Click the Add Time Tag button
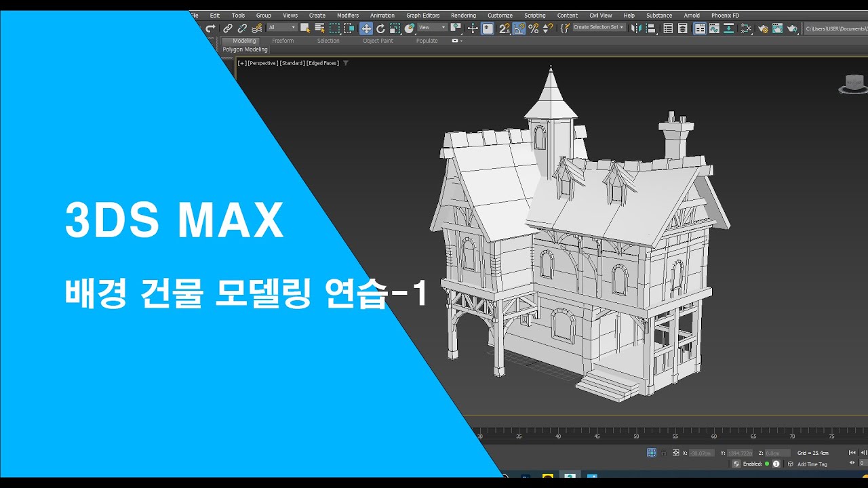Viewport: 868px width, 488px height. (x=812, y=464)
